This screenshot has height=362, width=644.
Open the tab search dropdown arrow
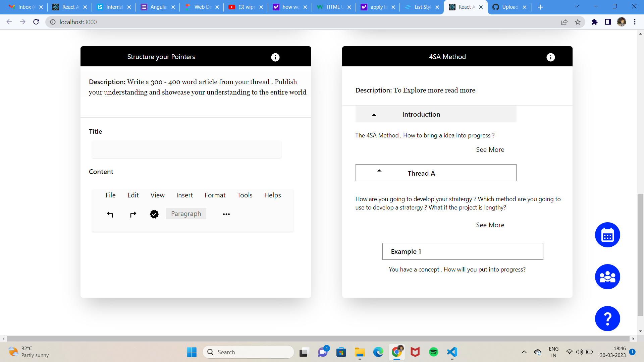(x=577, y=7)
